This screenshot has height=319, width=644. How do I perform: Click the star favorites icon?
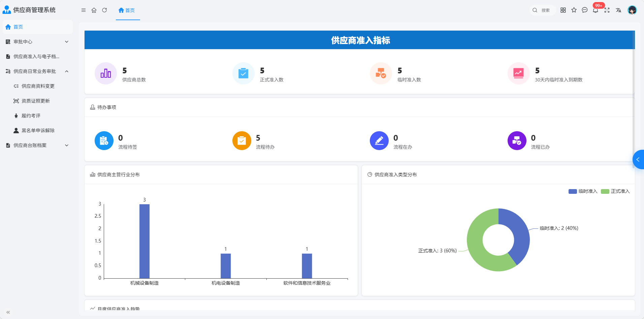point(574,10)
